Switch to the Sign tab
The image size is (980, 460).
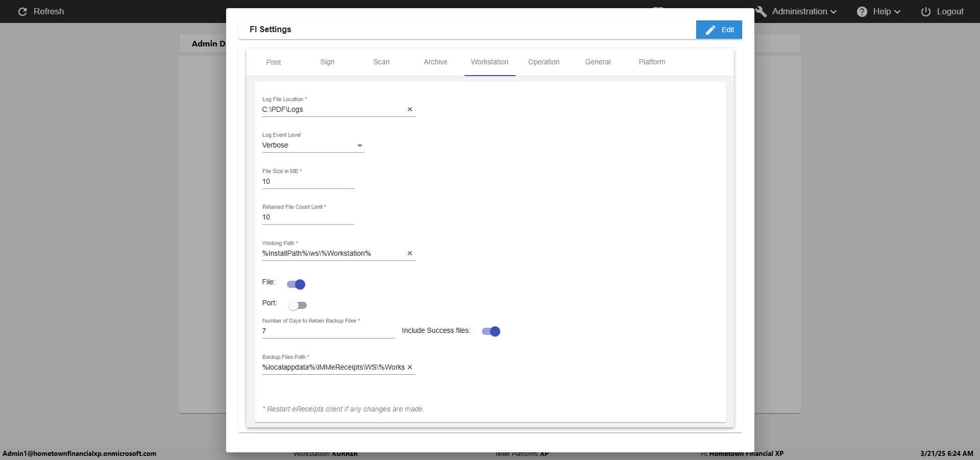(328, 62)
